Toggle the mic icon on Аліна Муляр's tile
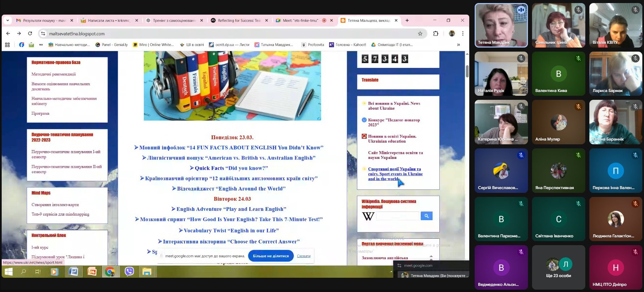 click(x=579, y=107)
